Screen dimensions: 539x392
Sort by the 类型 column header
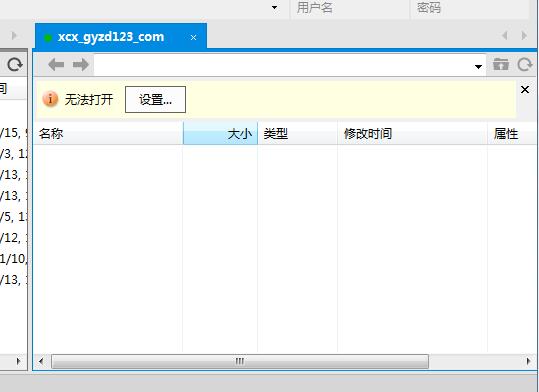298,133
